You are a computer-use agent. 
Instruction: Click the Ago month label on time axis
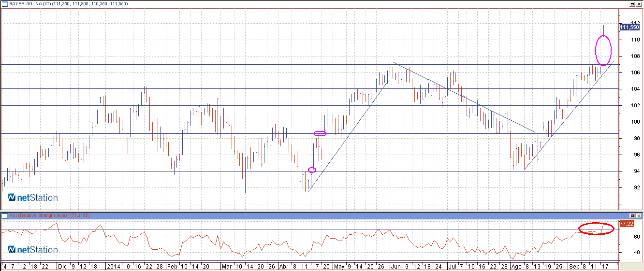(516, 266)
